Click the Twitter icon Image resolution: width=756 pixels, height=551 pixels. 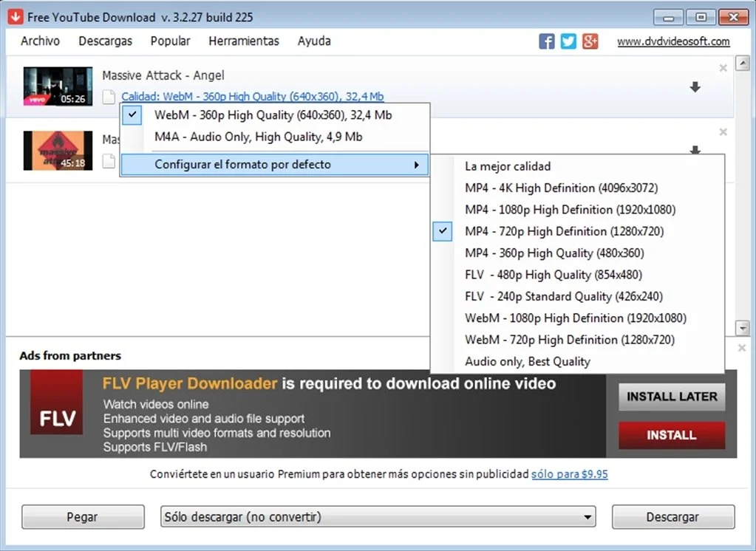click(x=568, y=41)
